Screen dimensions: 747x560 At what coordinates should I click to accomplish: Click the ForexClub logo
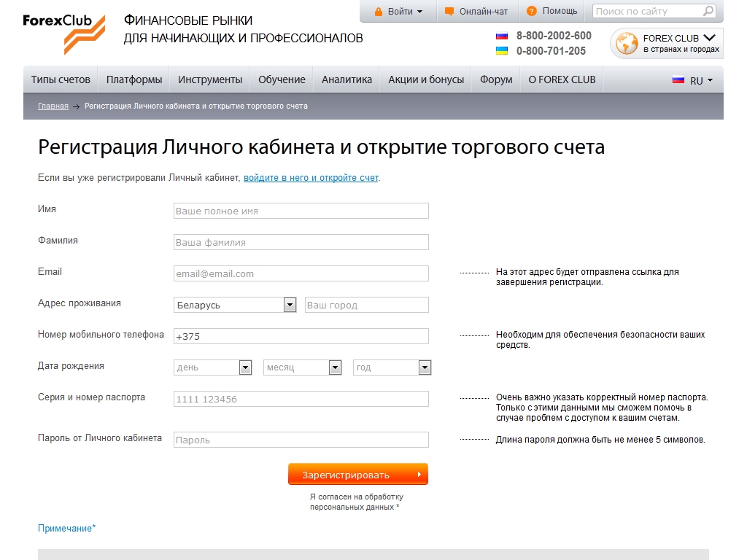click(x=64, y=33)
